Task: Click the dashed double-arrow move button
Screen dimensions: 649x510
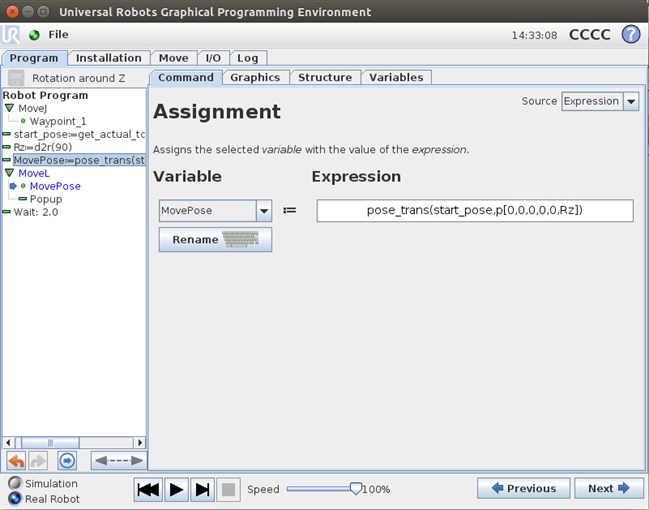Action: [119, 460]
